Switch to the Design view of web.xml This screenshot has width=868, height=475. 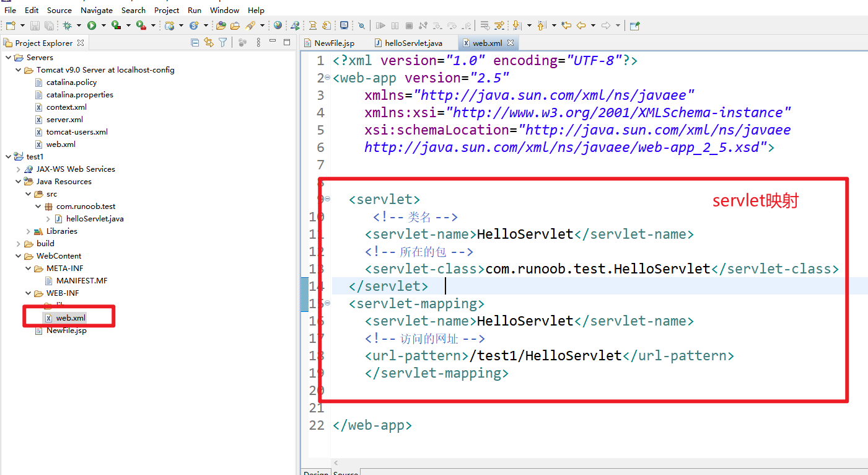click(315, 473)
